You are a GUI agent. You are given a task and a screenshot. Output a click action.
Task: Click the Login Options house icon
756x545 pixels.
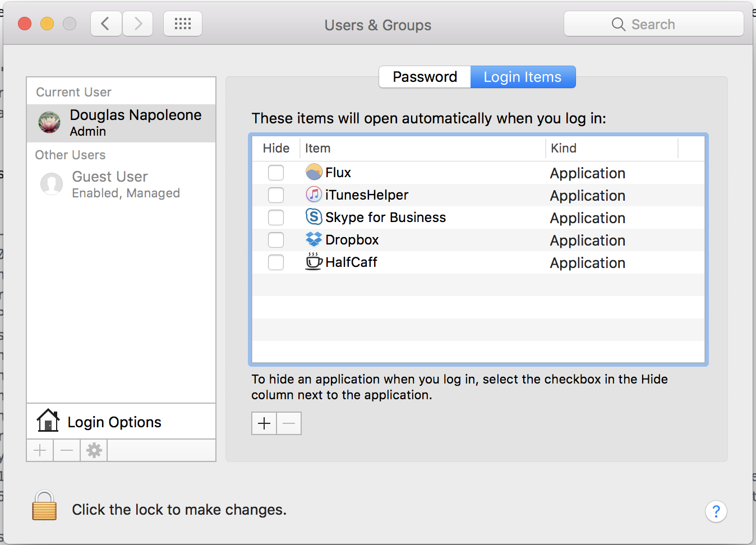48,421
